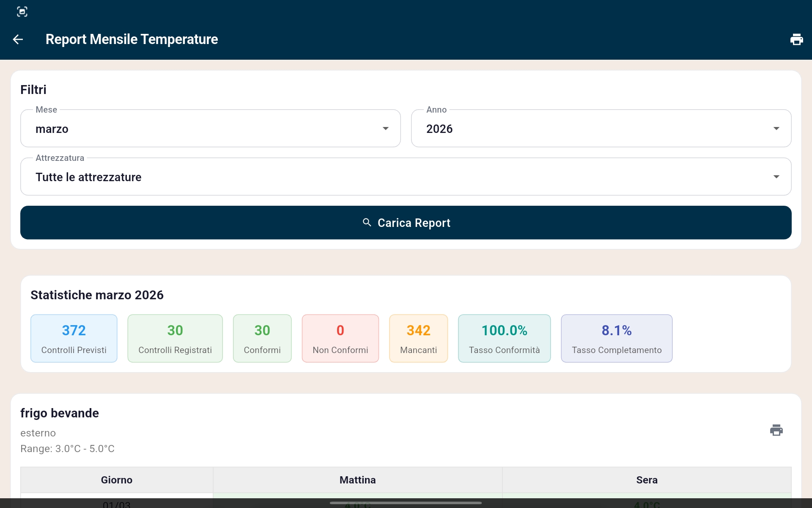Select the Controlli Previsti 372 card
The width and height of the screenshot is (812, 508).
coord(74,338)
